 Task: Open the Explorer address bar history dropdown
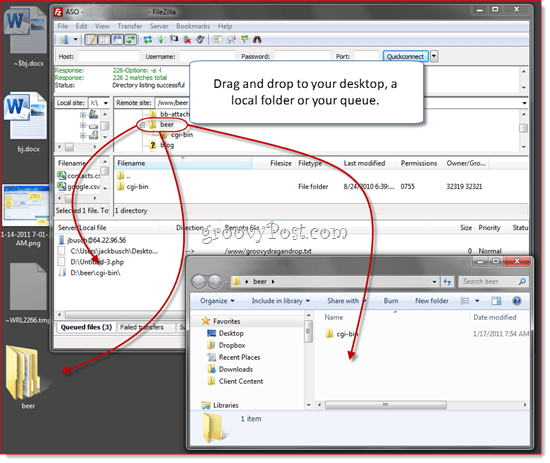pos(435,282)
